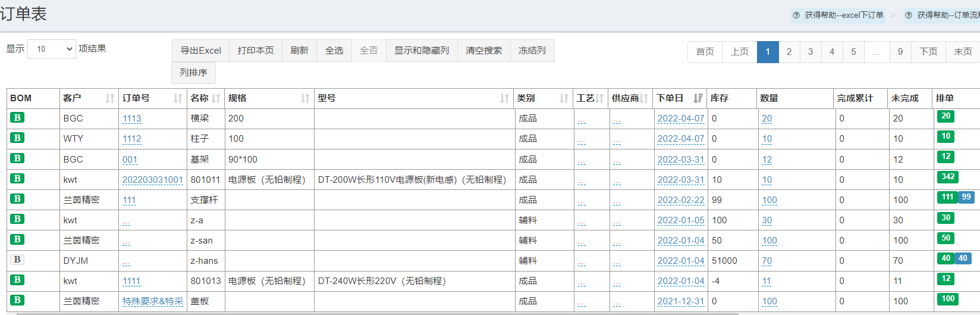The image size is (980, 315).
Task: Toggle 全选 to select all rows
Action: (334, 51)
